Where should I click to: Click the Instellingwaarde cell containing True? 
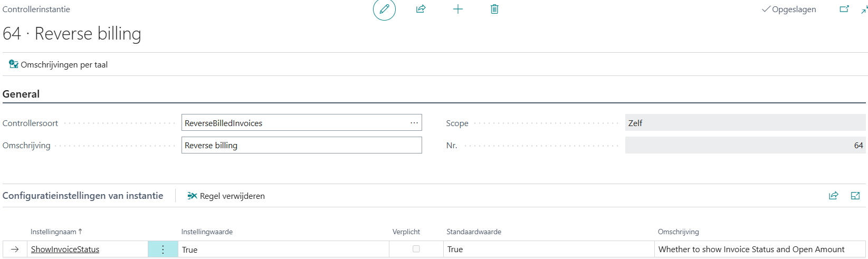(283, 250)
